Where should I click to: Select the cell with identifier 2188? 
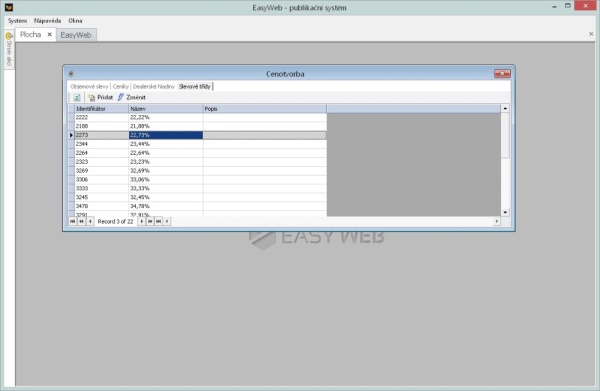pos(101,126)
